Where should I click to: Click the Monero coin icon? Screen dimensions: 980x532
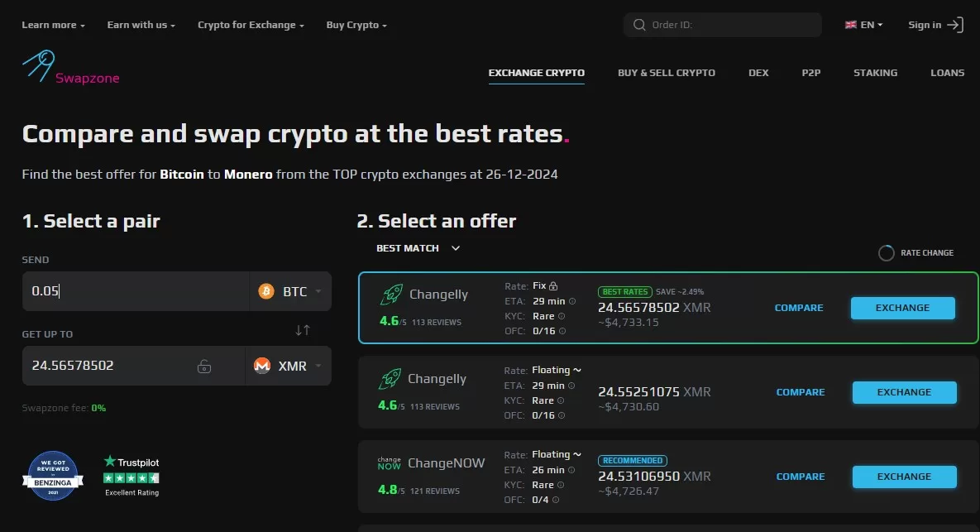click(262, 366)
